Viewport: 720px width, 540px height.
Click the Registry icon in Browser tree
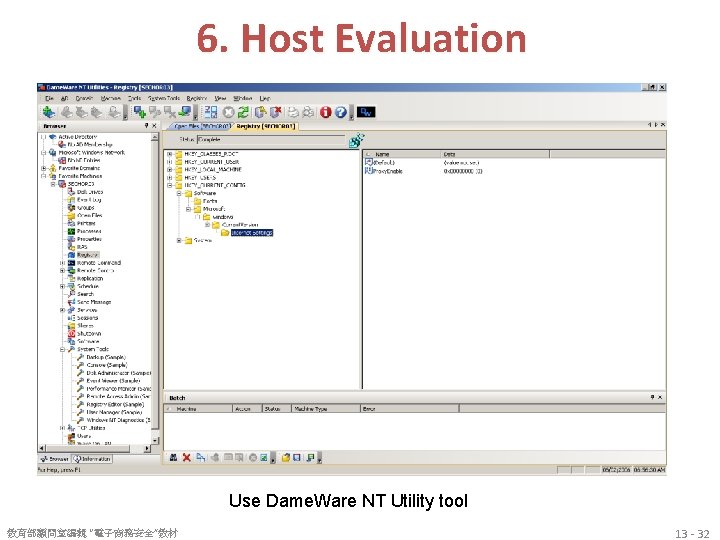(x=71, y=254)
